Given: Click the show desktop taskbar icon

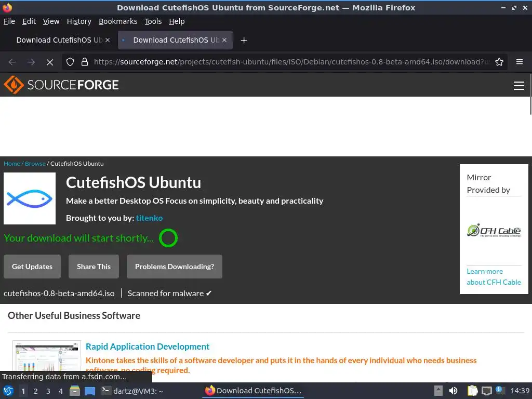Looking at the screenshot, I should coord(89,391).
